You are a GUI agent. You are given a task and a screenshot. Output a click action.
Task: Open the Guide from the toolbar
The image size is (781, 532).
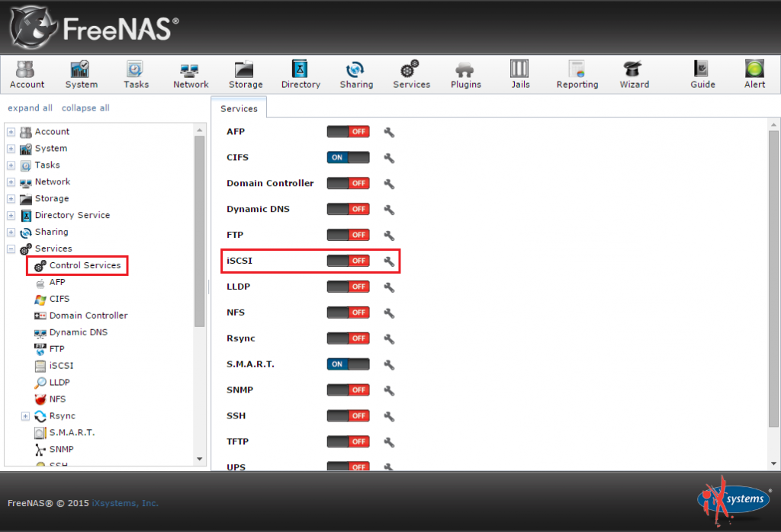tap(702, 75)
